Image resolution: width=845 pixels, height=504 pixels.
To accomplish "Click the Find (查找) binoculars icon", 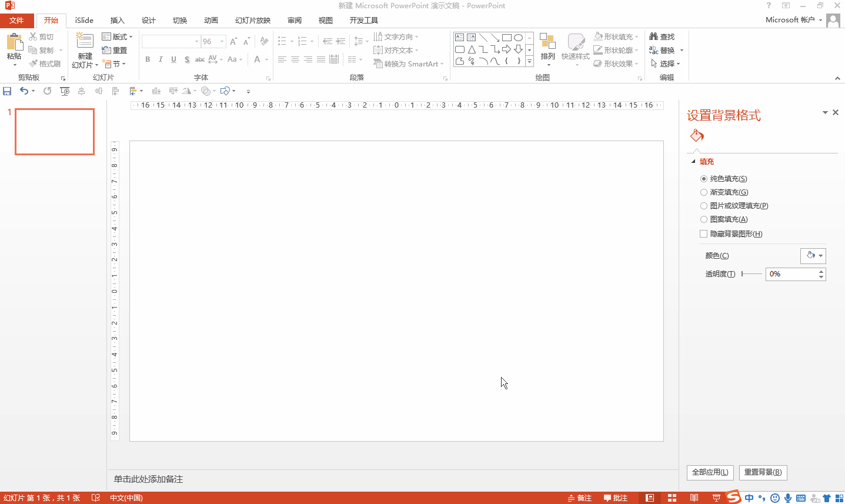I will click(653, 36).
